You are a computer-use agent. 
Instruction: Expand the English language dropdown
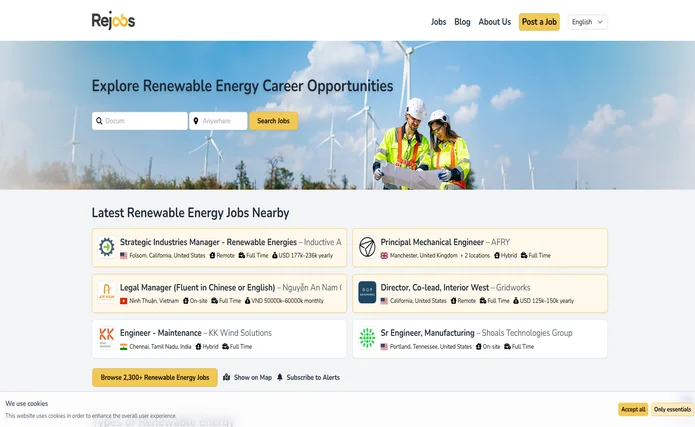click(587, 22)
